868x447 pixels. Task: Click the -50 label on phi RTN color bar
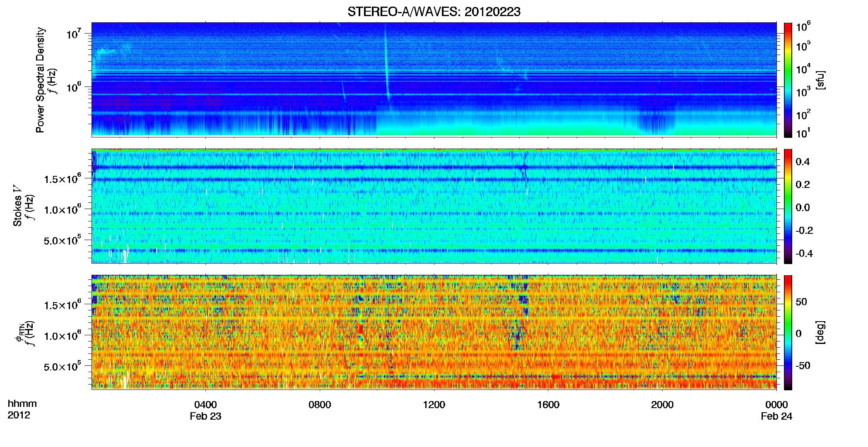point(803,365)
